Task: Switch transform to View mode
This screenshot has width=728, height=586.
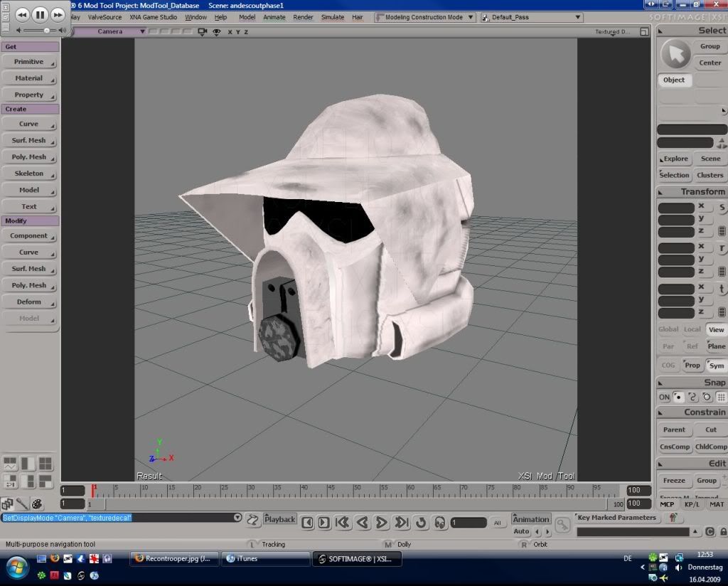Action: tap(717, 330)
